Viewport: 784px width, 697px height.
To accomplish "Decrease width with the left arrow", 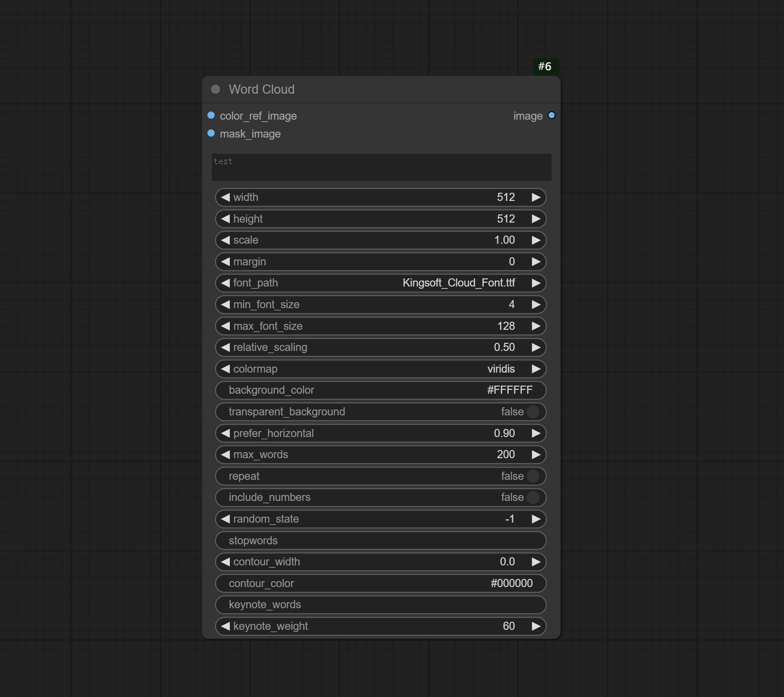I will pos(225,197).
